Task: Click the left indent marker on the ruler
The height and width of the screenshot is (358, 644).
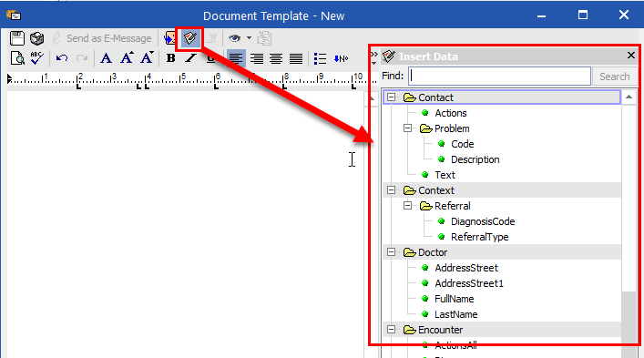Action: coord(9,78)
